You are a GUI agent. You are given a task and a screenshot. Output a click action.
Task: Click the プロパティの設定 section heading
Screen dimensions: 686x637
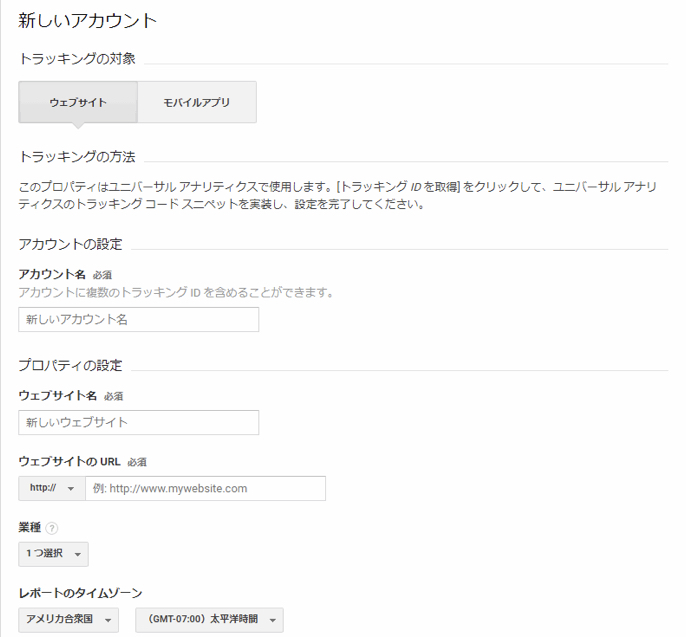click(68, 366)
